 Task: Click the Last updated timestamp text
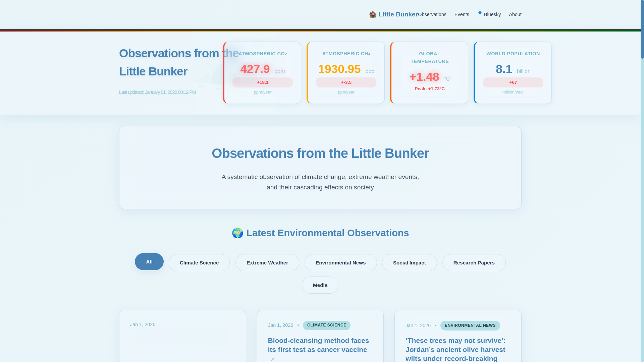click(x=157, y=92)
